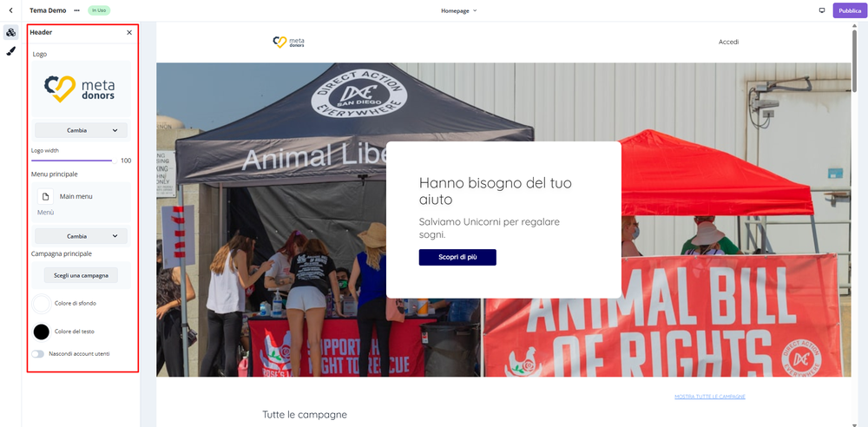Toggle the Nascondi account utenti switch
This screenshot has height=427, width=868.
pos(37,354)
